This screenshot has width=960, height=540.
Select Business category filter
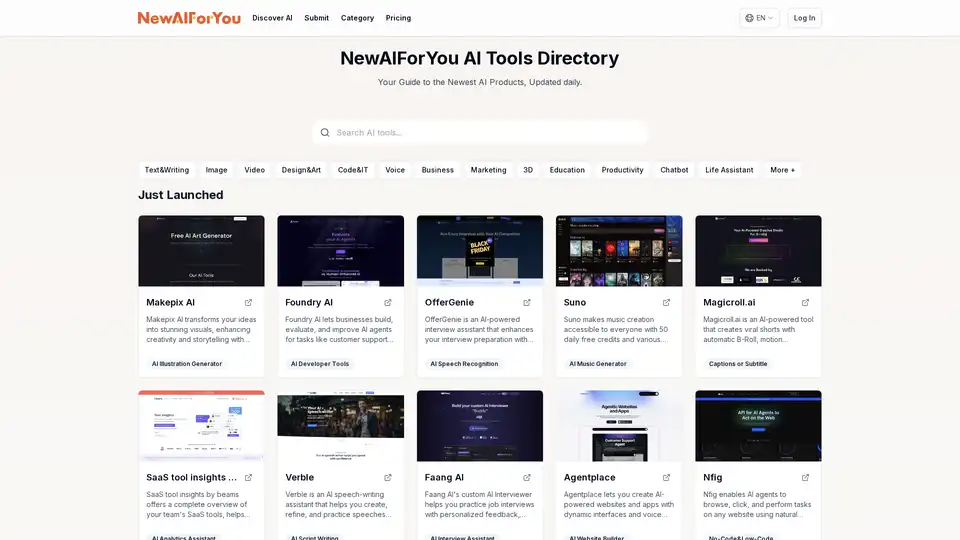(438, 170)
